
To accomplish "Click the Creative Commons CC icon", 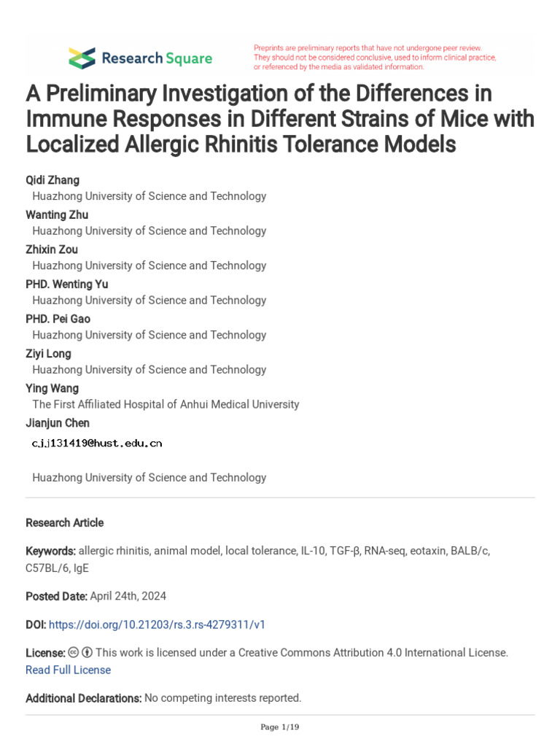I will pyautogui.click(x=74, y=652).
